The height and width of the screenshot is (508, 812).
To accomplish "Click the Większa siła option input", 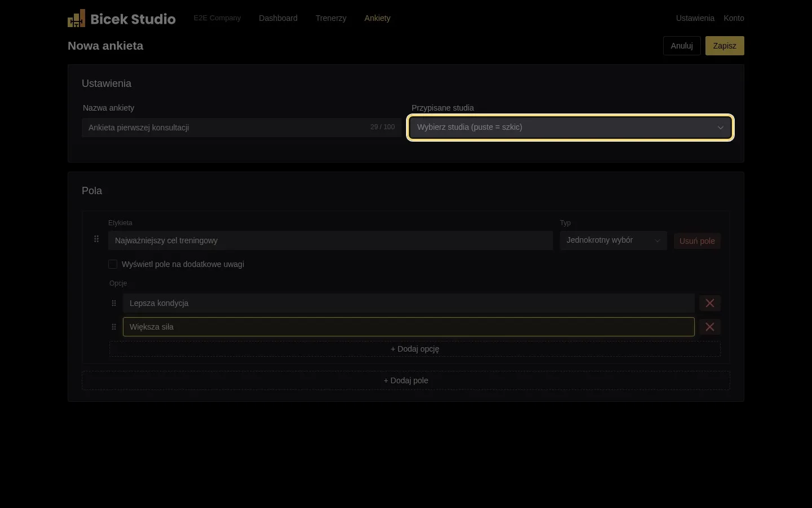I will pos(409,327).
